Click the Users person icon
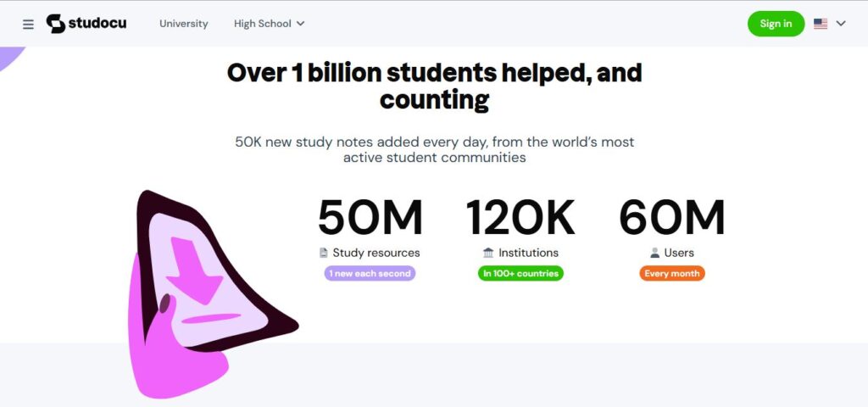 [654, 253]
